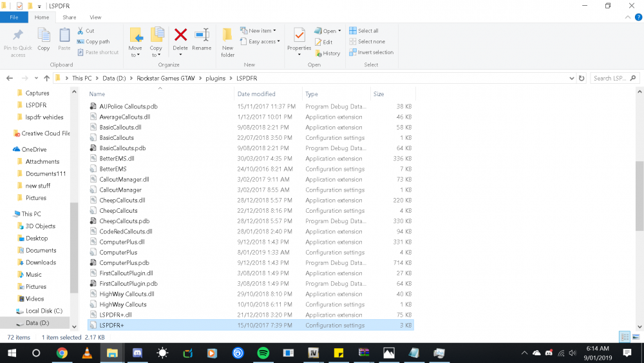Refresh the folder view
The image size is (644, 363).
point(582,78)
